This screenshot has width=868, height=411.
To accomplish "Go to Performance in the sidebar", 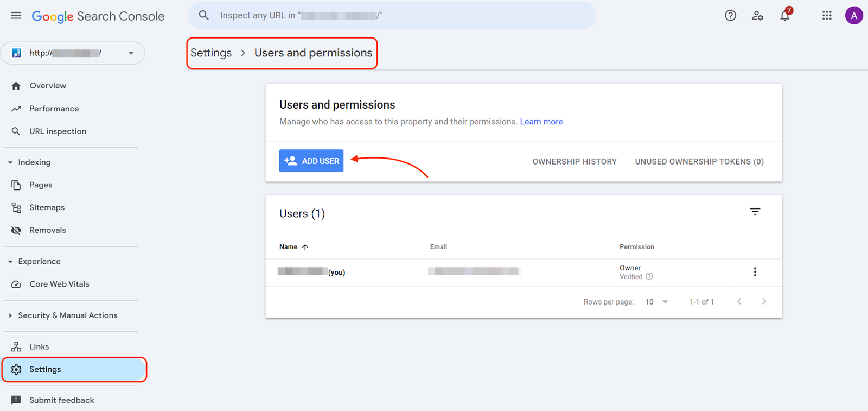I will coord(54,109).
